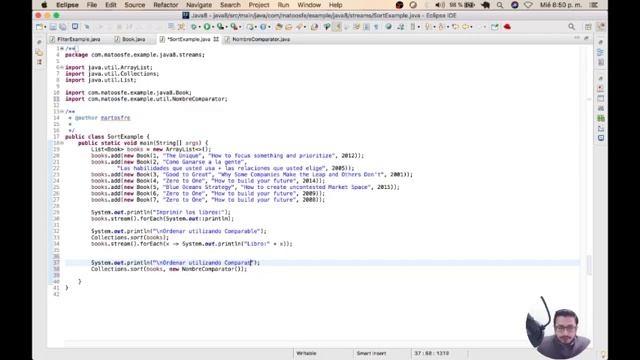The width and height of the screenshot is (640, 360).
Task: Click the Open Type toolbar icon
Action: click(x=279, y=27)
